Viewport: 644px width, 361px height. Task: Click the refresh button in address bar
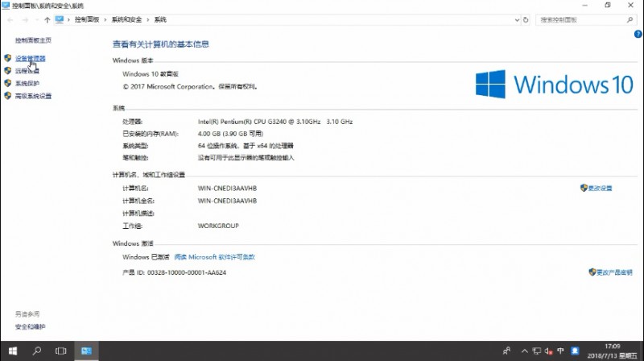[526, 19]
